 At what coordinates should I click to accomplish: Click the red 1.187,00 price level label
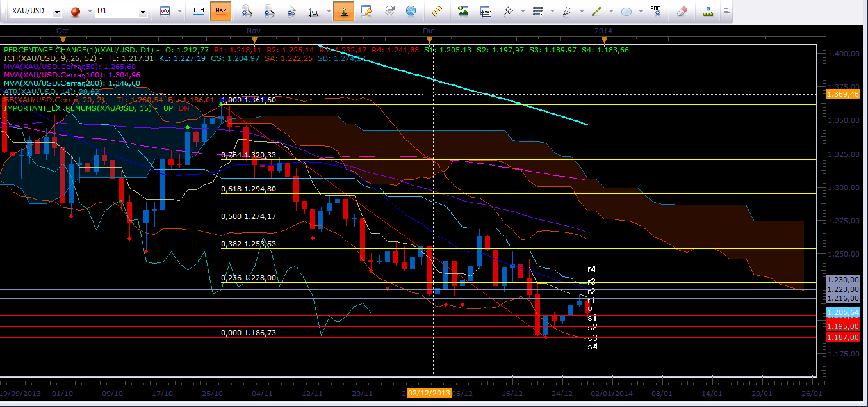[x=842, y=337]
